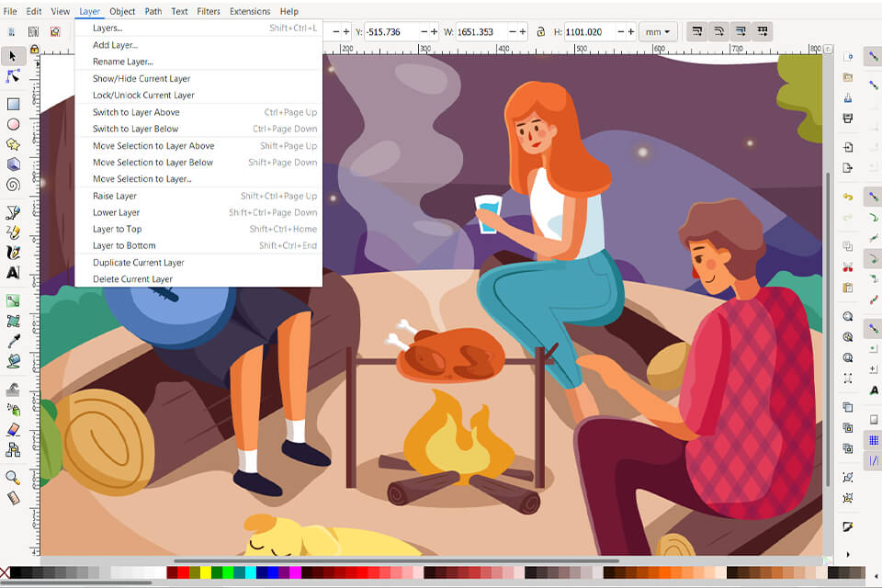Expand more commands bar arrow
This screenshot has height=588, width=882.
pos(848,554)
